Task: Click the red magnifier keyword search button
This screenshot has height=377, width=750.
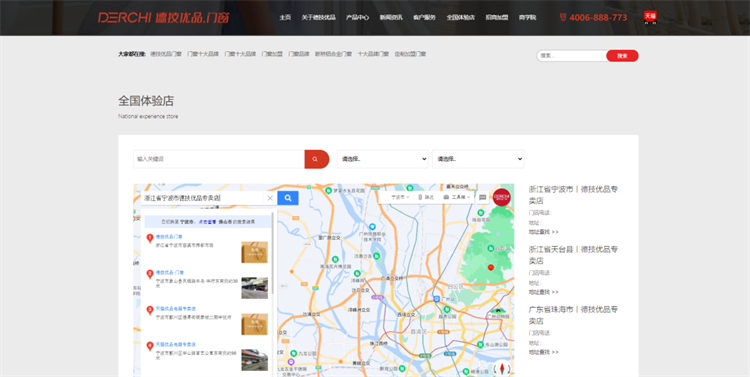Action: [x=317, y=159]
